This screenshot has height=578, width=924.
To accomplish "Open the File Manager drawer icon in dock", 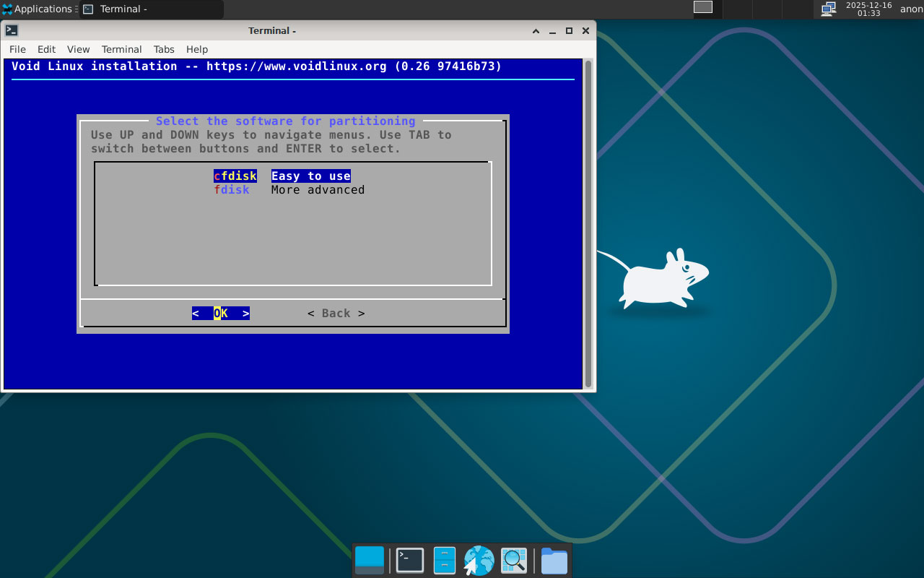I will 444,561.
